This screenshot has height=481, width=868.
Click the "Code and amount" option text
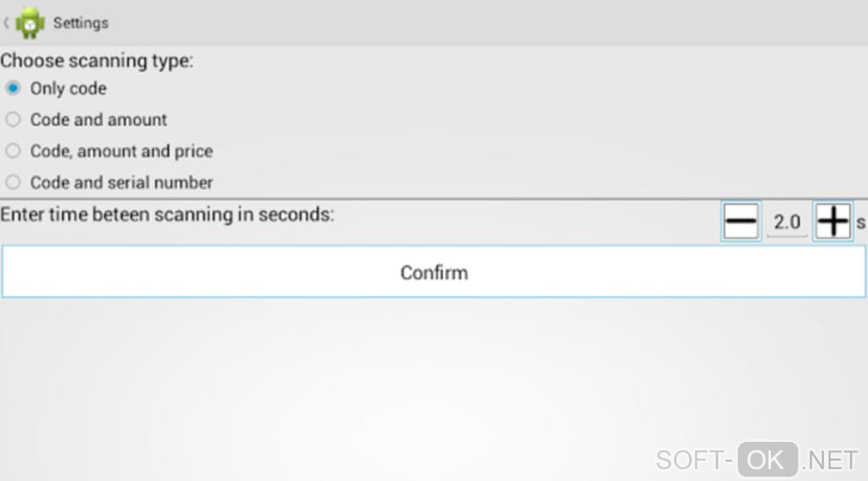pos(99,120)
